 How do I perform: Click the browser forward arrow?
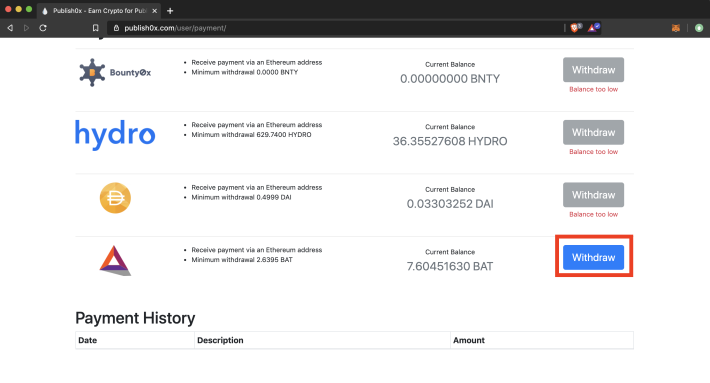26,28
